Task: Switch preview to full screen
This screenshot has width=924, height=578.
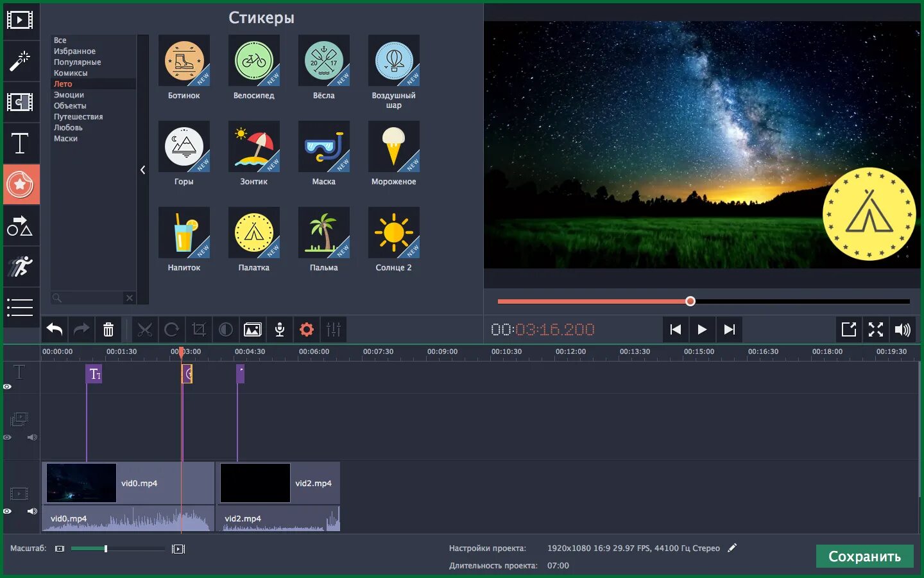Action: [x=876, y=329]
